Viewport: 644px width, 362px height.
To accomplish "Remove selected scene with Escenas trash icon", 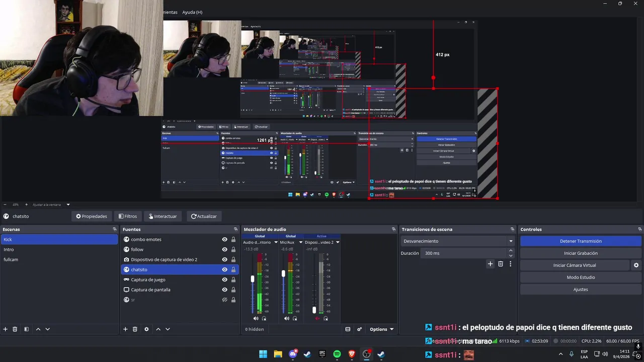I will pos(15,329).
